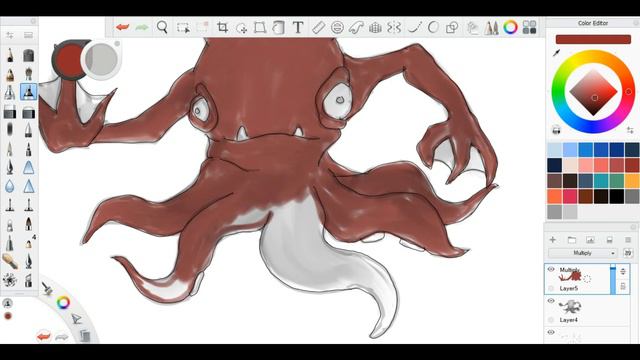The height and width of the screenshot is (360, 640).
Task: Add an image layer
Action: pyautogui.click(x=590, y=240)
